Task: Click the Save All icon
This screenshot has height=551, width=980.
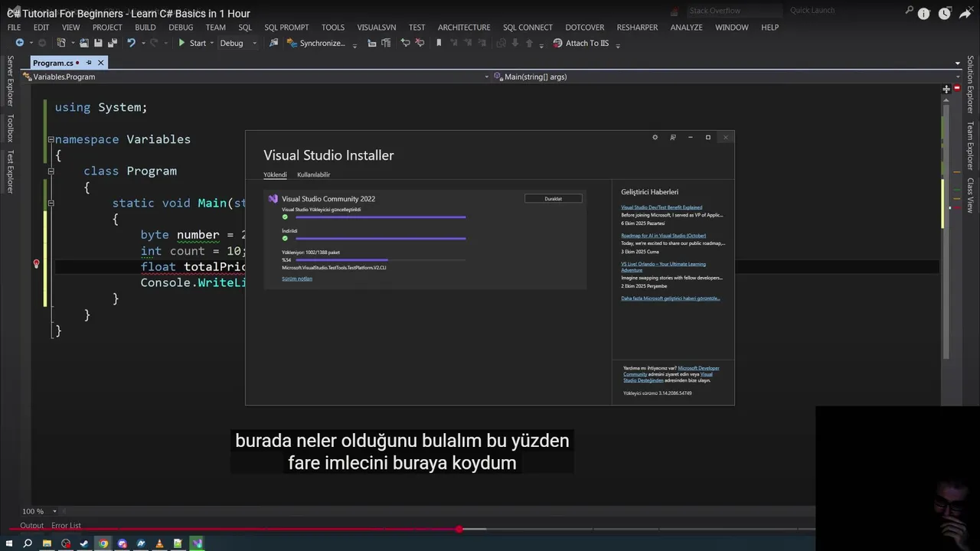Action: click(x=112, y=43)
